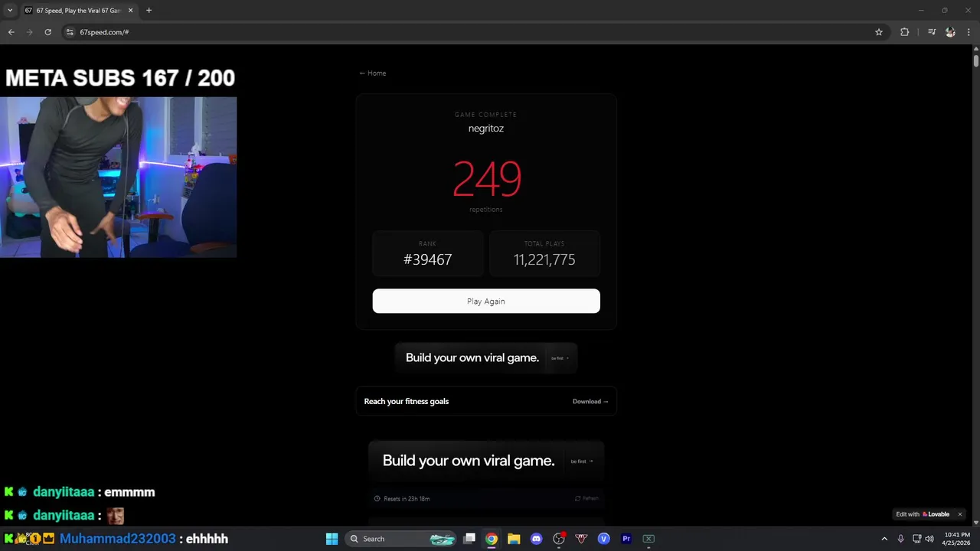Click the lower Build your own viral game banner
The image size is (980, 551).
coord(486,461)
